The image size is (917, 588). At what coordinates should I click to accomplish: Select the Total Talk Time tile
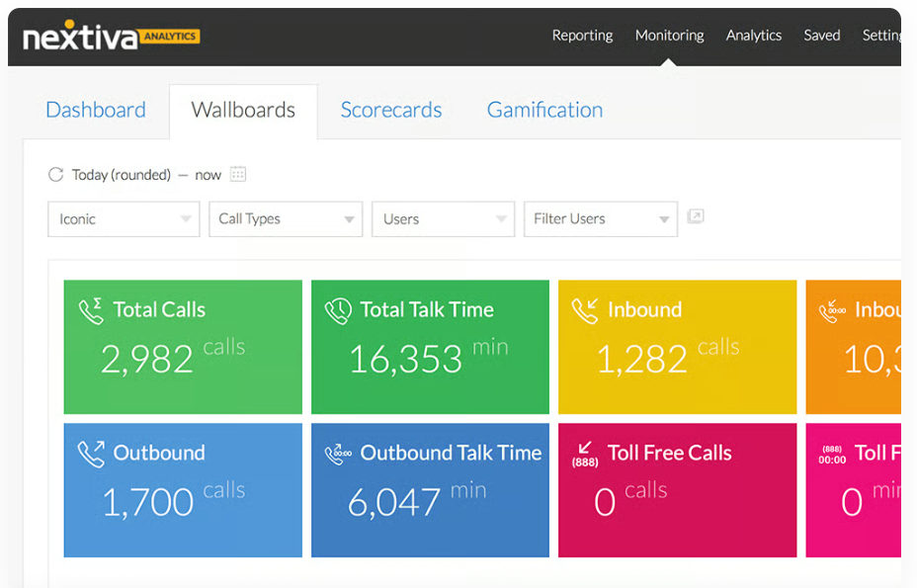point(430,347)
